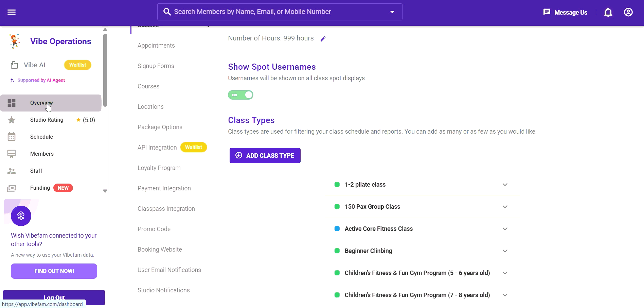
Task: Expand the Active Core Fitness Class row
Action: click(x=505, y=229)
